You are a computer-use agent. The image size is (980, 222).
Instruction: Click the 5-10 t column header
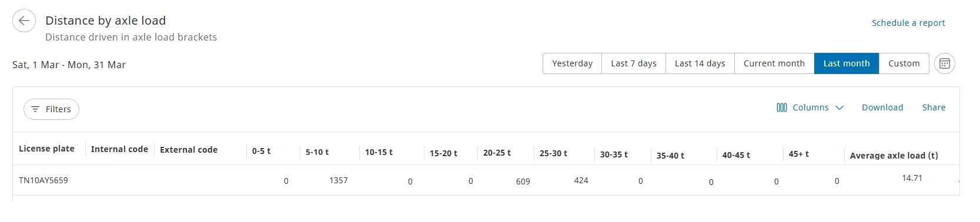click(x=317, y=152)
